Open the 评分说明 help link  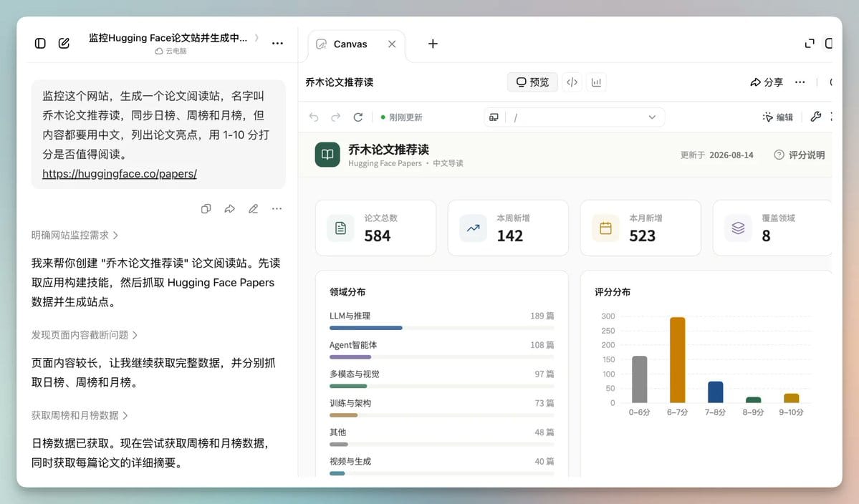(x=800, y=155)
